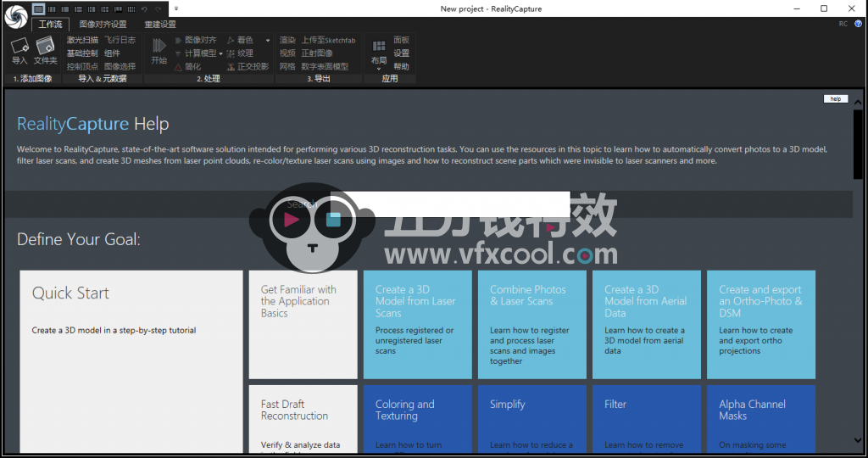Screen dimensions: 868x458
Task: Open the Coloring and Texturing tile
Action: pyautogui.click(x=417, y=419)
